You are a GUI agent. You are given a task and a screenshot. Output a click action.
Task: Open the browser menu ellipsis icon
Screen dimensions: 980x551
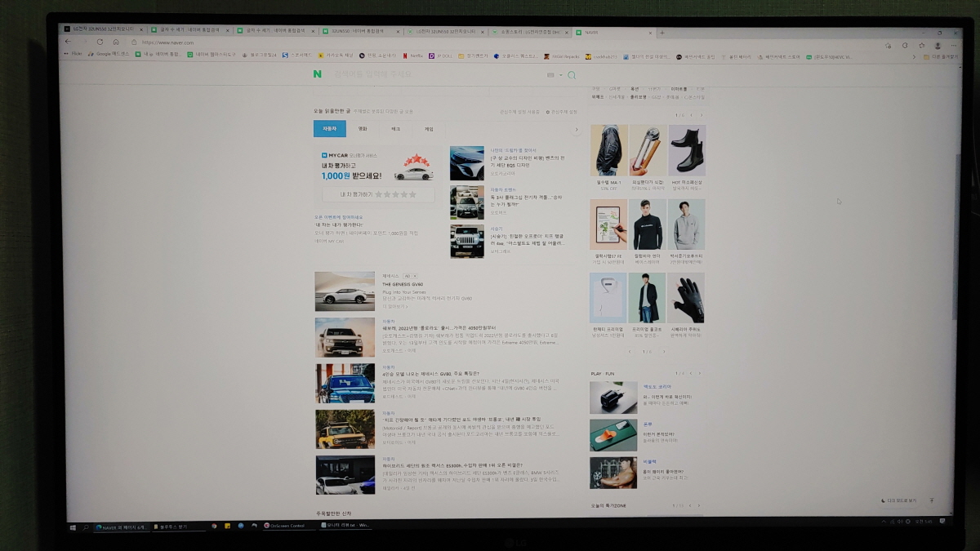(x=953, y=46)
